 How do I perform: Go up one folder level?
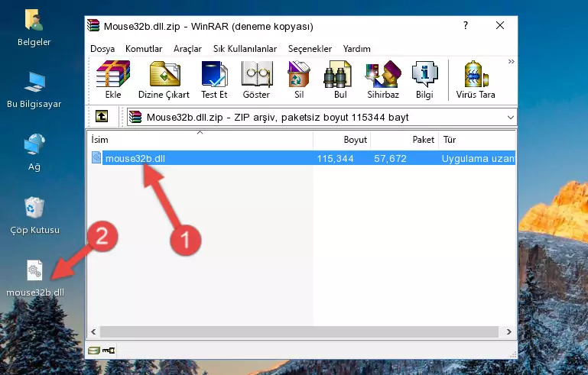coord(102,117)
